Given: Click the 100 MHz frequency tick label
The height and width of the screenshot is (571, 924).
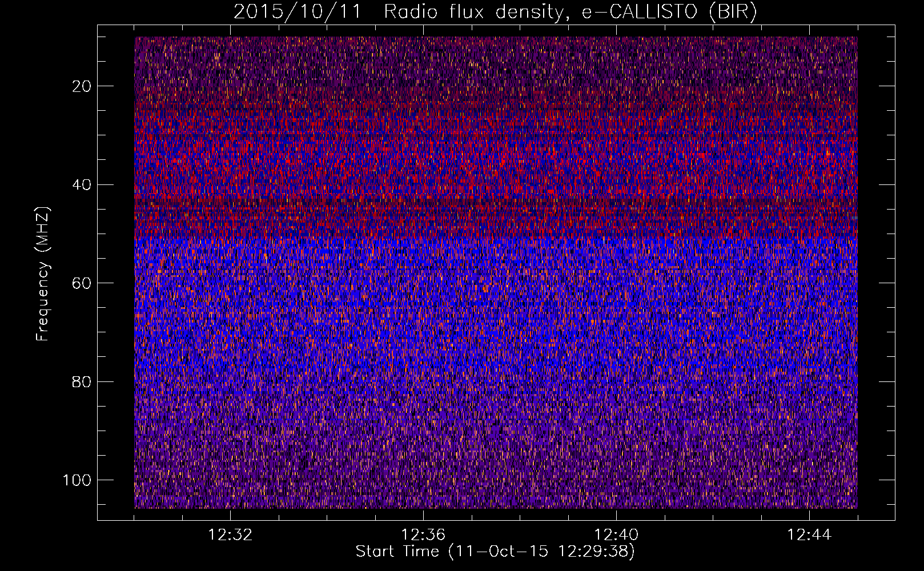Looking at the screenshot, I should [x=77, y=480].
